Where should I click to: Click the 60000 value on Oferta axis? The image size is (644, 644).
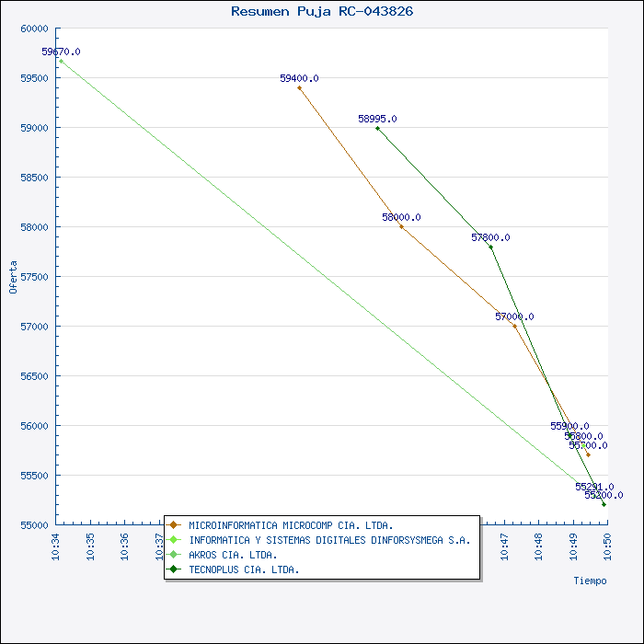[33, 29]
